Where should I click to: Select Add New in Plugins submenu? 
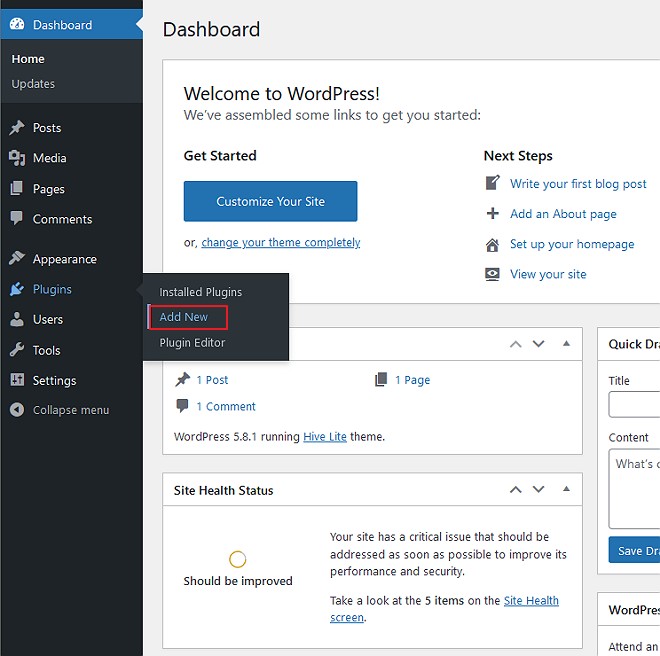184,317
